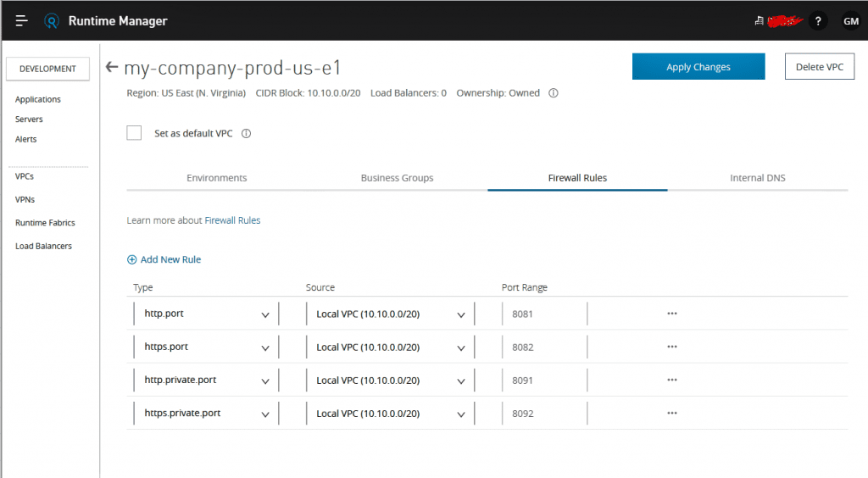This screenshot has width=868, height=478.
Task: Expand the http.private.port type dropdown
Action: coord(206,380)
